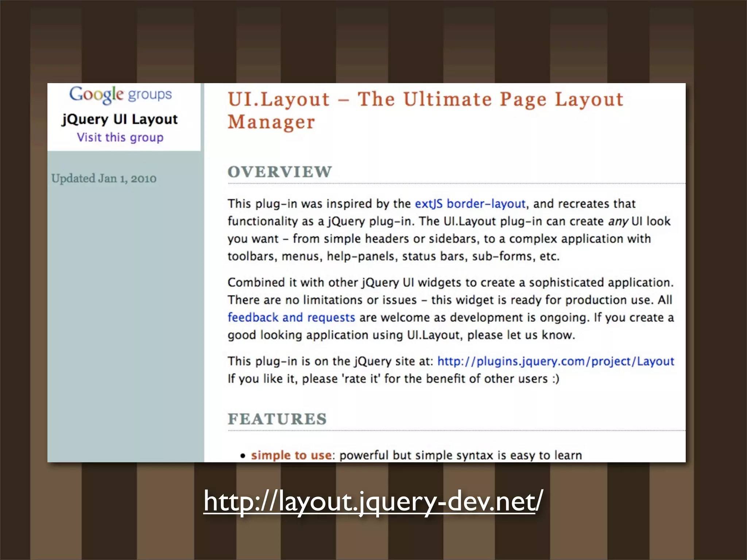Click the bold 'simple to use' text
The image size is (747, 560).
click(x=291, y=455)
